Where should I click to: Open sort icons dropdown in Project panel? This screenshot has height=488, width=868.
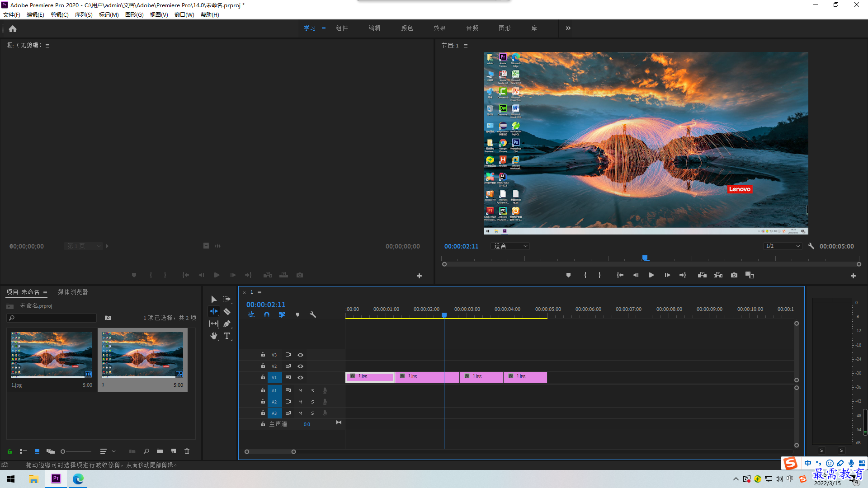[108, 451]
